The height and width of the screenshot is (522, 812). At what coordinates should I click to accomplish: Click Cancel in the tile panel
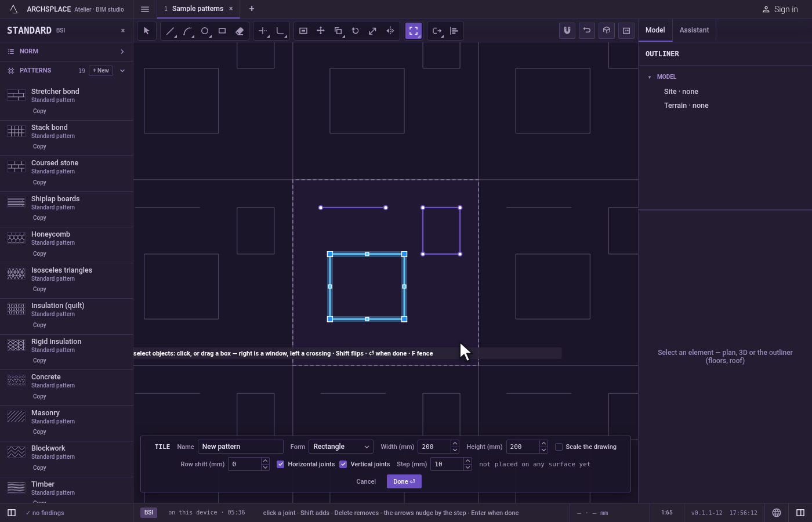click(x=366, y=481)
